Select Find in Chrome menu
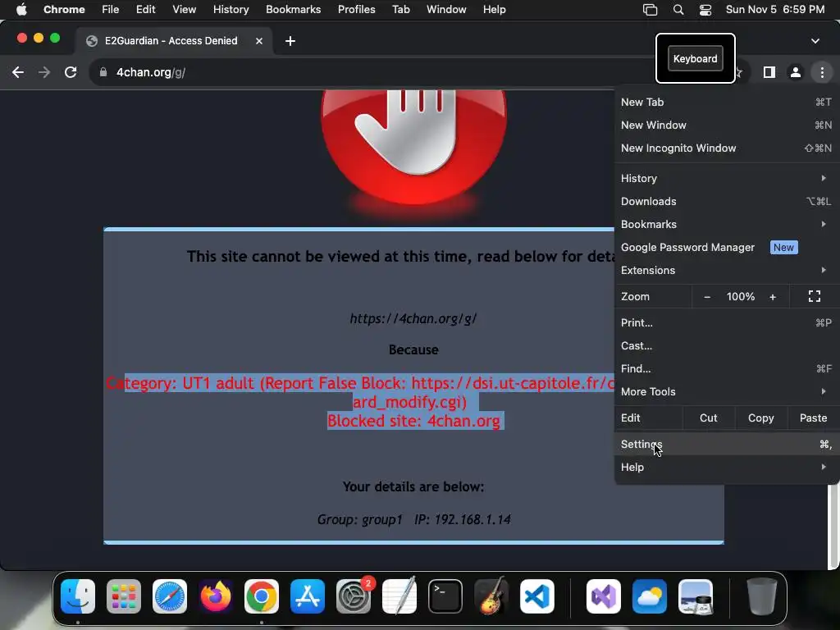Image resolution: width=840 pixels, height=630 pixels. [x=726, y=368]
